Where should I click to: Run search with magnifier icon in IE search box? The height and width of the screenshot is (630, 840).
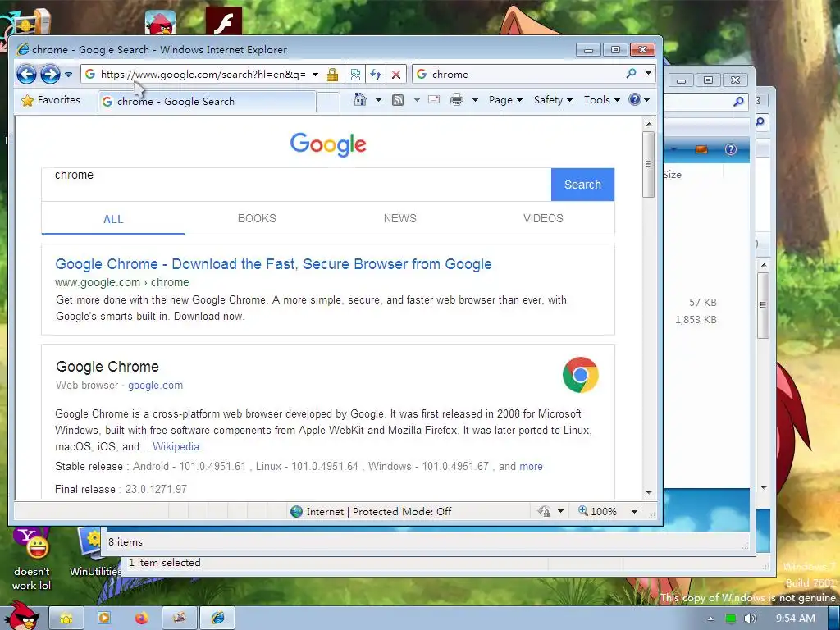coord(631,73)
